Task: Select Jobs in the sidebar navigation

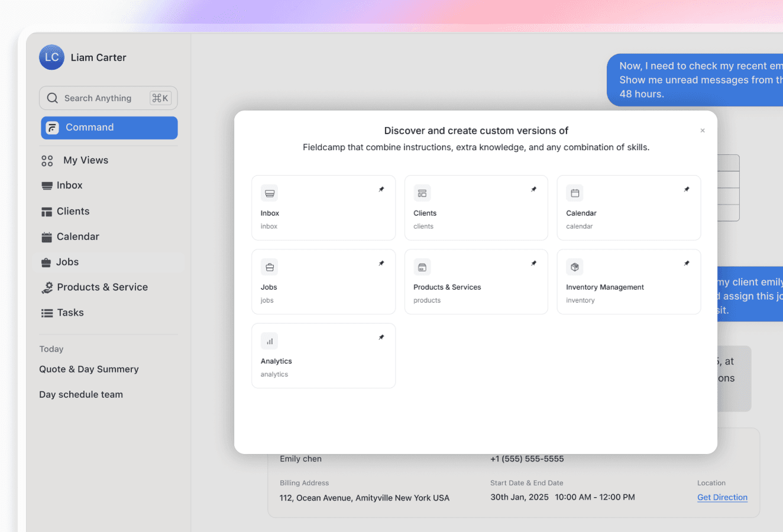Action: (67, 262)
